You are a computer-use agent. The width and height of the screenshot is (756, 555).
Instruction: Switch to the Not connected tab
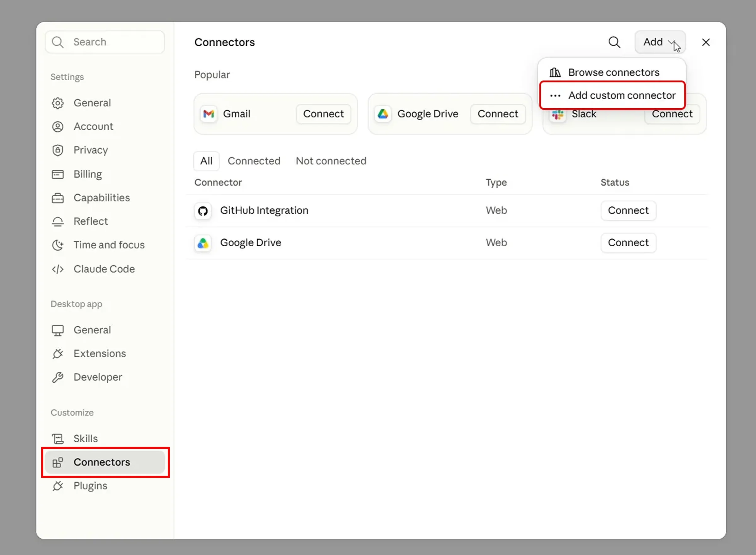[x=331, y=161]
